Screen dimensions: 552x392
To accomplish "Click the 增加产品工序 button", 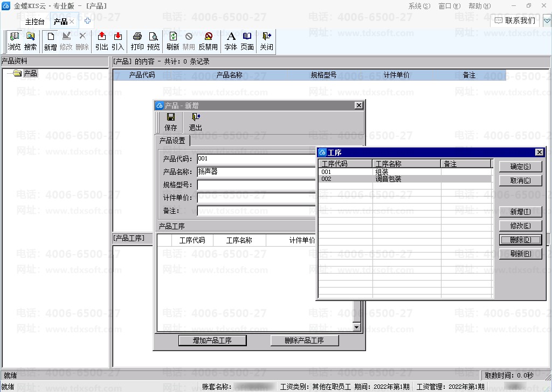I will coord(212,340).
